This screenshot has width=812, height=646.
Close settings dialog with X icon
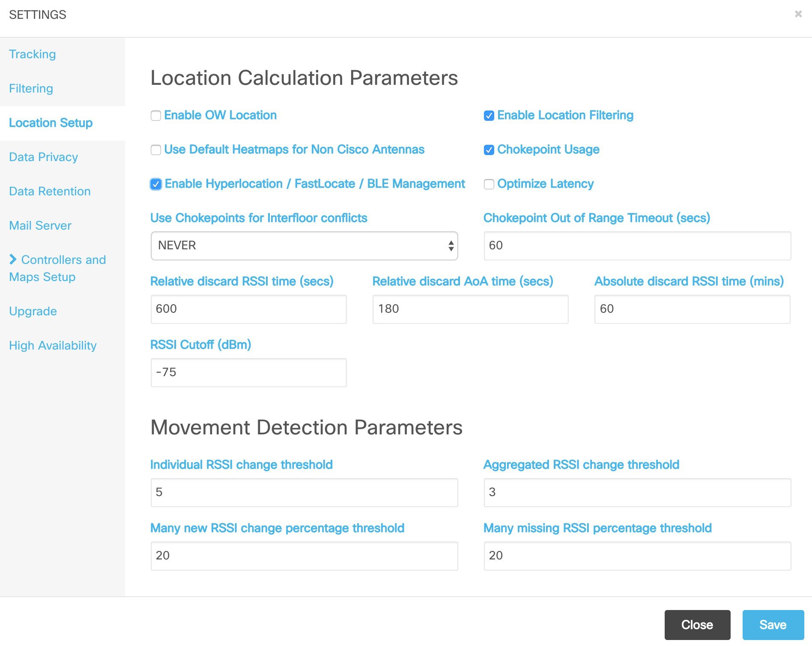pos(798,14)
